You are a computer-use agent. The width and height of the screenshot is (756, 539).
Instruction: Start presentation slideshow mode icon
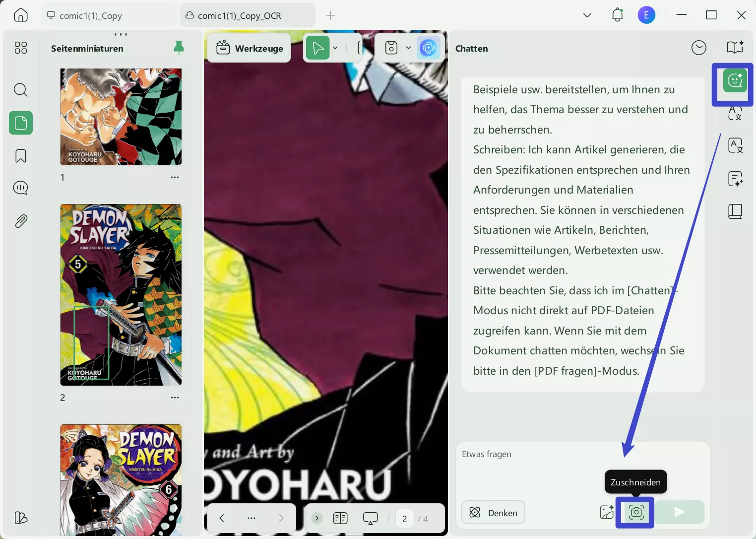tap(371, 519)
